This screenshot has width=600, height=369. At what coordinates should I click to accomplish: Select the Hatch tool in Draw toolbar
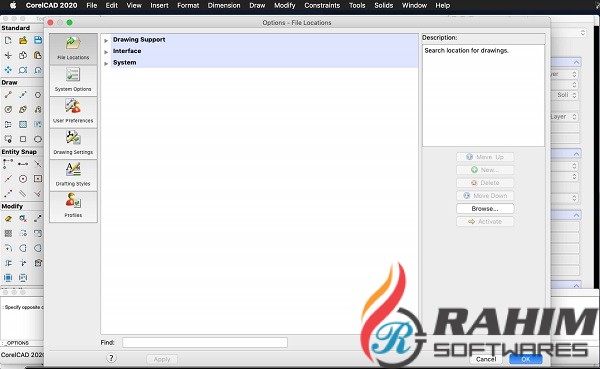coord(23,124)
